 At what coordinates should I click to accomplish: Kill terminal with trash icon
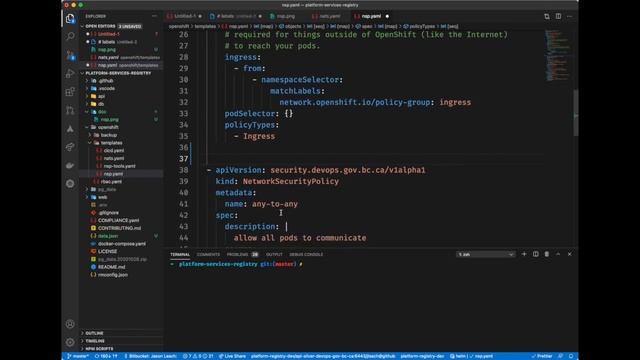[x=547, y=254]
